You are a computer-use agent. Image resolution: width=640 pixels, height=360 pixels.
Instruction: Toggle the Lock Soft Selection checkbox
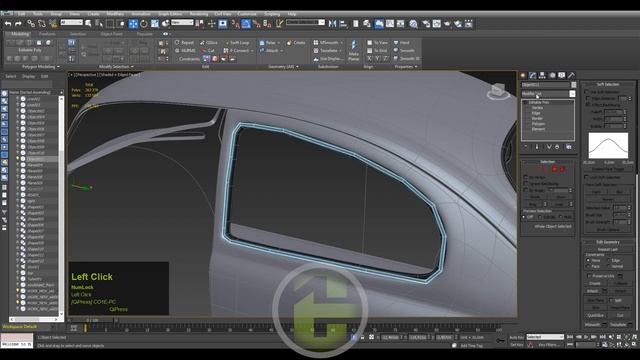[x=587, y=177]
